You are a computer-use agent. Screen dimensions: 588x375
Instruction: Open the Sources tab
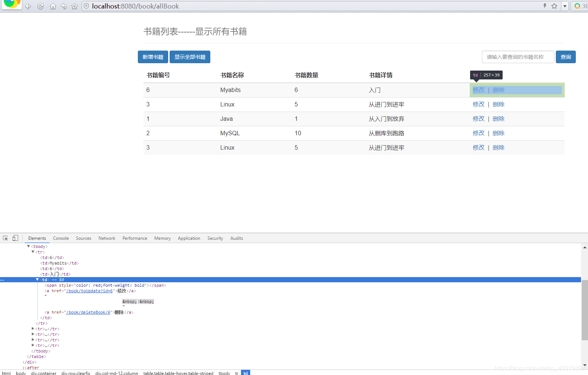pyautogui.click(x=84, y=238)
